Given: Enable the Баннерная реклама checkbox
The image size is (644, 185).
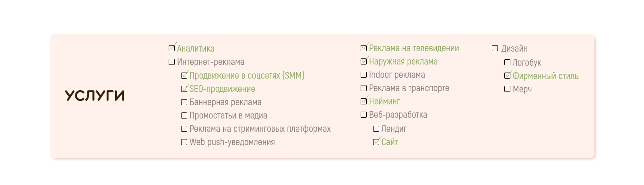Looking at the screenshot, I should [x=184, y=102].
